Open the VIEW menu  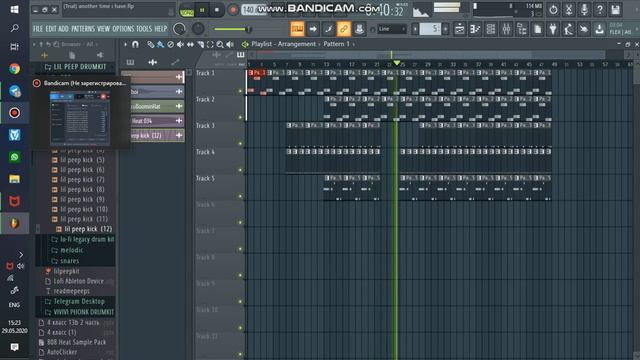103,29
